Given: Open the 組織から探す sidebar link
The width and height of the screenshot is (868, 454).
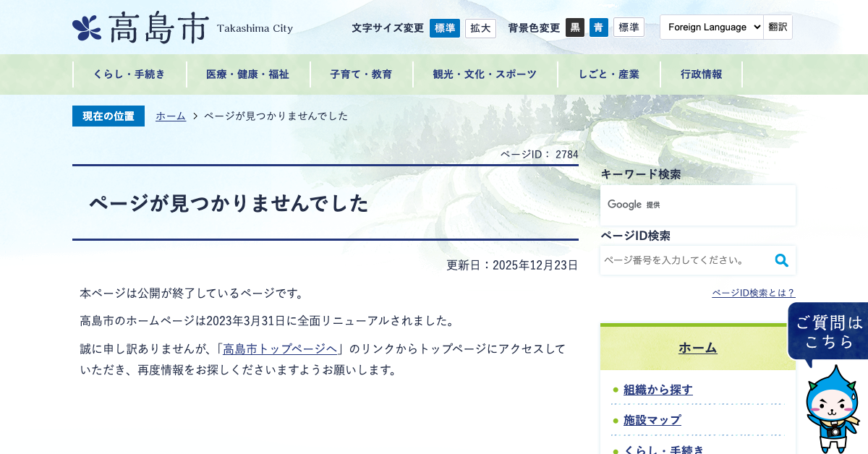Looking at the screenshot, I should pyautogui.click(x=658, y=390).
